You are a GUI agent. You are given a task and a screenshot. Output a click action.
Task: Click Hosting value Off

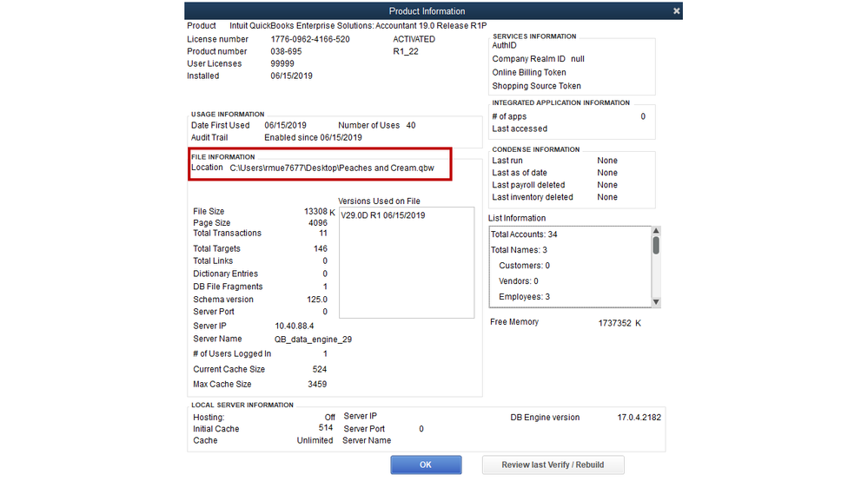click(330, 418)
